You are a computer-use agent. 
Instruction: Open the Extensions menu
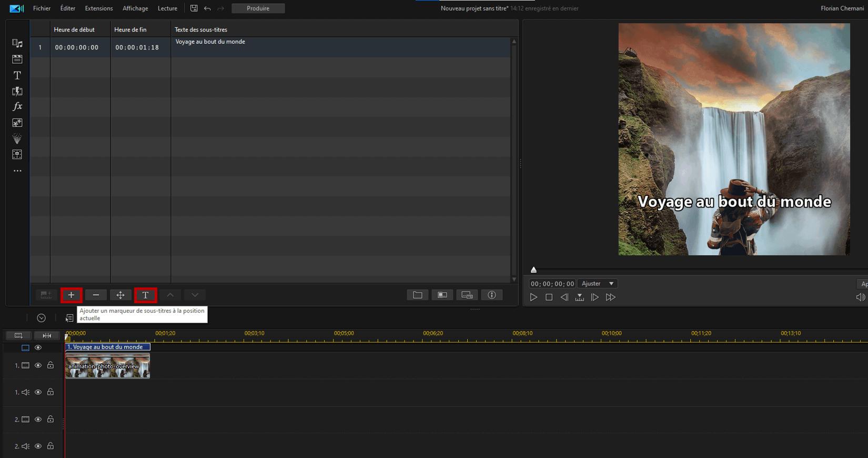(99, 8)
